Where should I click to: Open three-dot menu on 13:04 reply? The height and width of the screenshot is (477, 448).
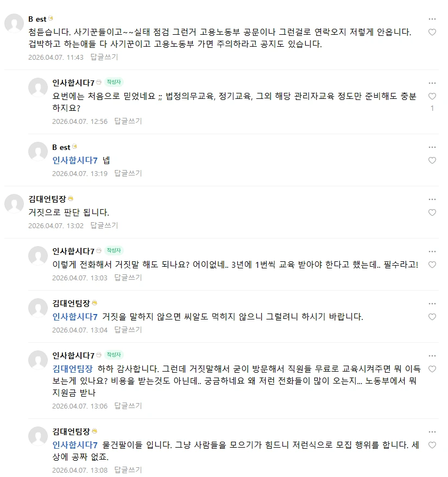(x=432, y=304)
